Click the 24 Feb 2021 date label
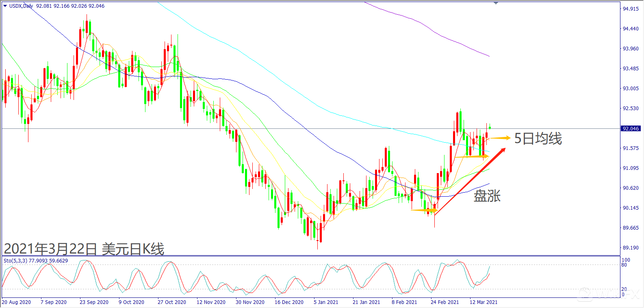The height and width of the screenshot is (308, 644). pyautogui.click(x=445, y=302)
